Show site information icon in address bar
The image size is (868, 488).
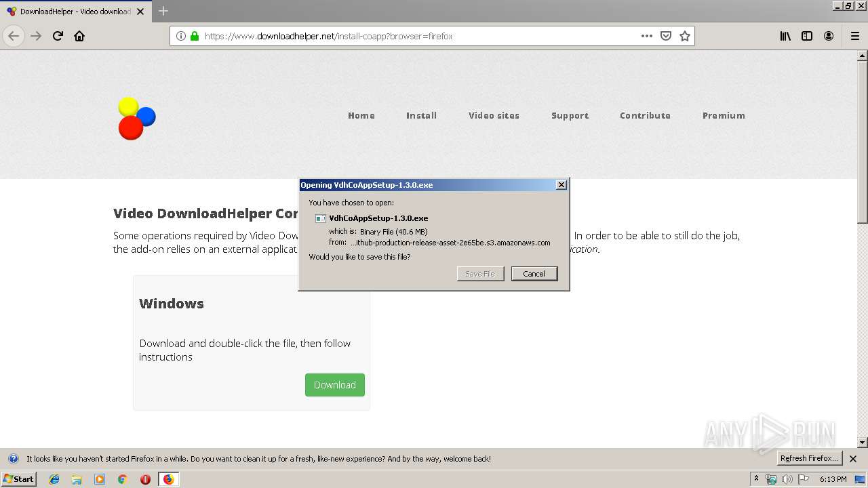click(181, 36)
